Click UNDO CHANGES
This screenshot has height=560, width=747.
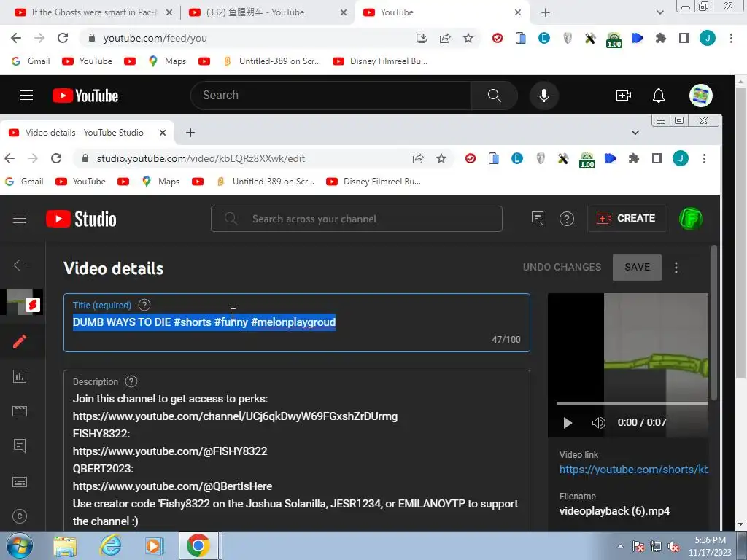[562, 267]
